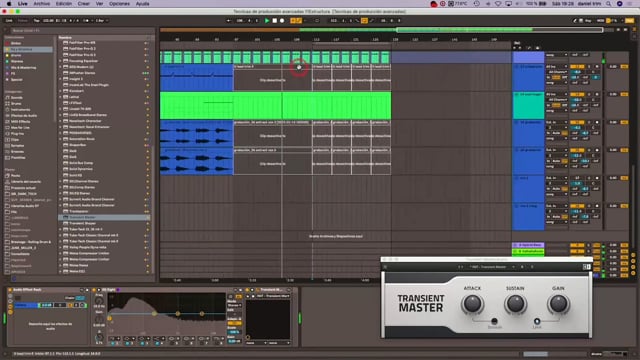The image size is (640, 360).
Task: Click the Link button in control bar
Action: 9,20
